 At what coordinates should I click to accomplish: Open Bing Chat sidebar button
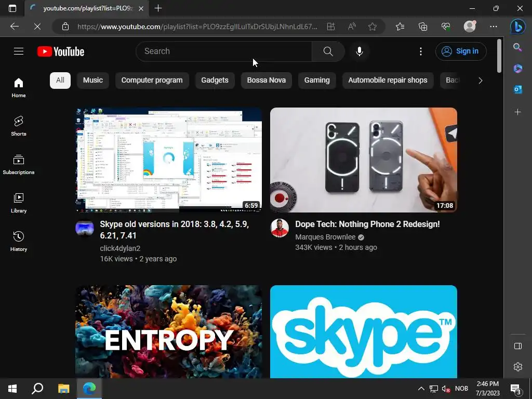tap(518, 26)
